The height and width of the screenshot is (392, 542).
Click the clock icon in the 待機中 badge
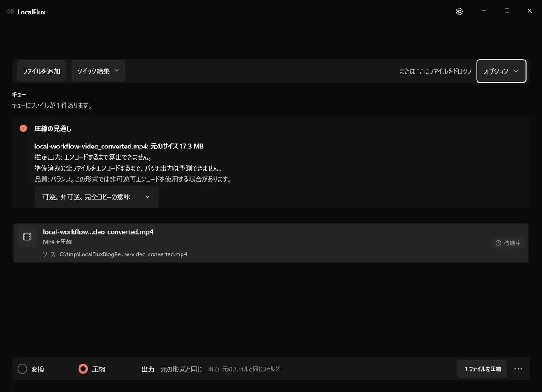tap(499, 243)
